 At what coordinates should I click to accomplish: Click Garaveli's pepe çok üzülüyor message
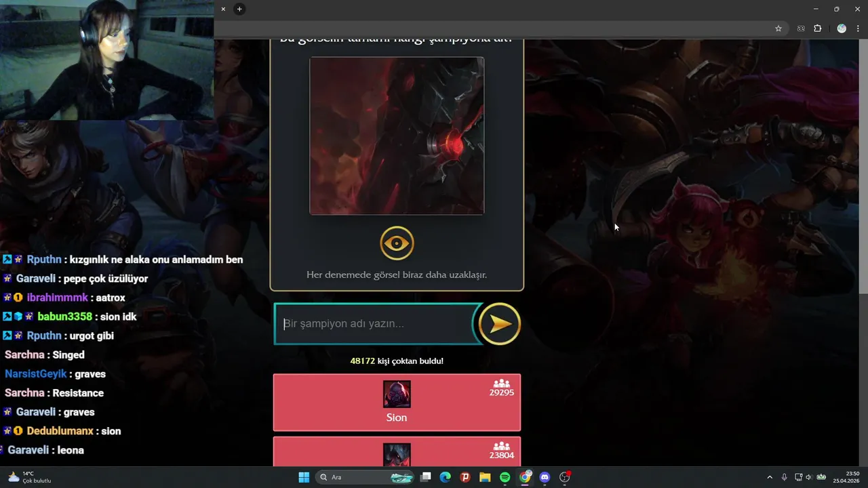point(75,279)
